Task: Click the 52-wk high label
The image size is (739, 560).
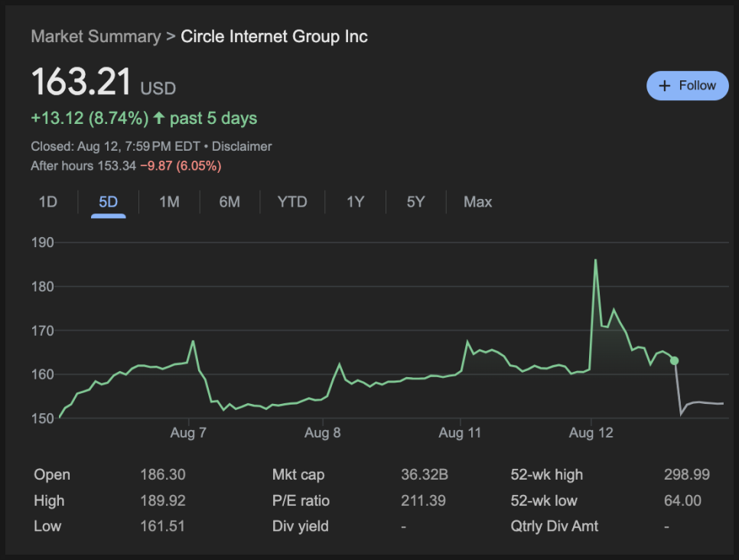Action: (547, 474)
